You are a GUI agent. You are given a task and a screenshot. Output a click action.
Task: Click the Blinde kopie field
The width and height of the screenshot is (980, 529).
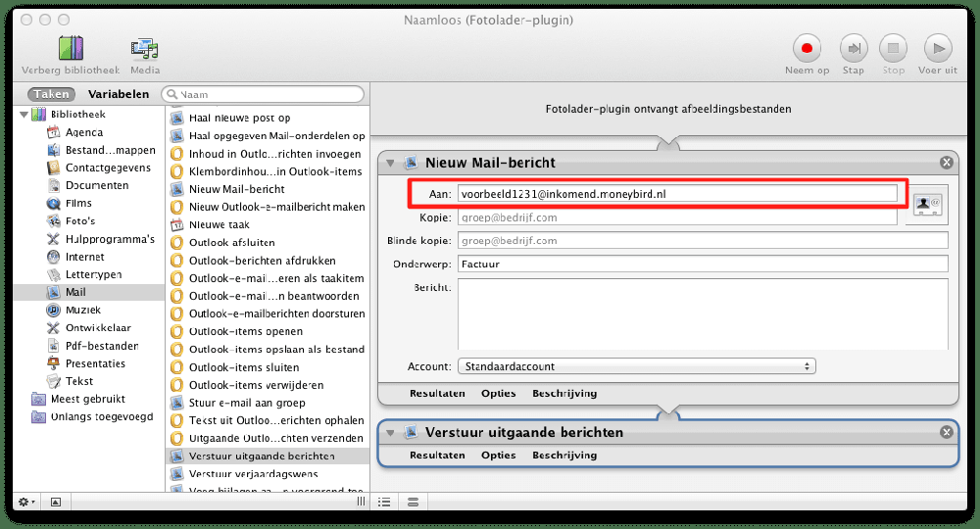703,240
